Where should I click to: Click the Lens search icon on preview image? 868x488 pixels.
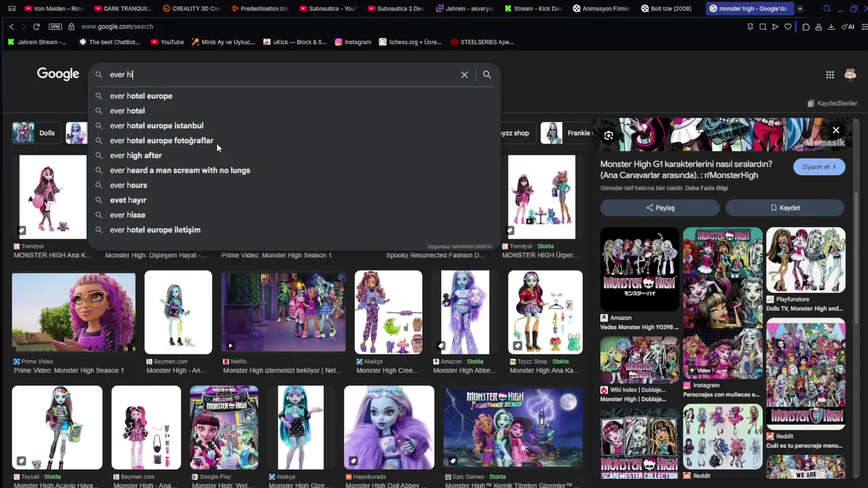click(x=608, y=136)
